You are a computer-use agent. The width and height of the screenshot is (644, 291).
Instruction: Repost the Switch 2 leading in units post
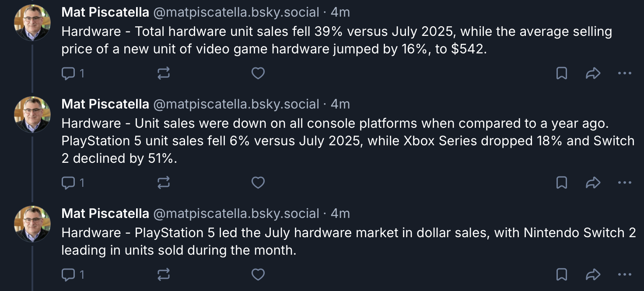(164, 274)
